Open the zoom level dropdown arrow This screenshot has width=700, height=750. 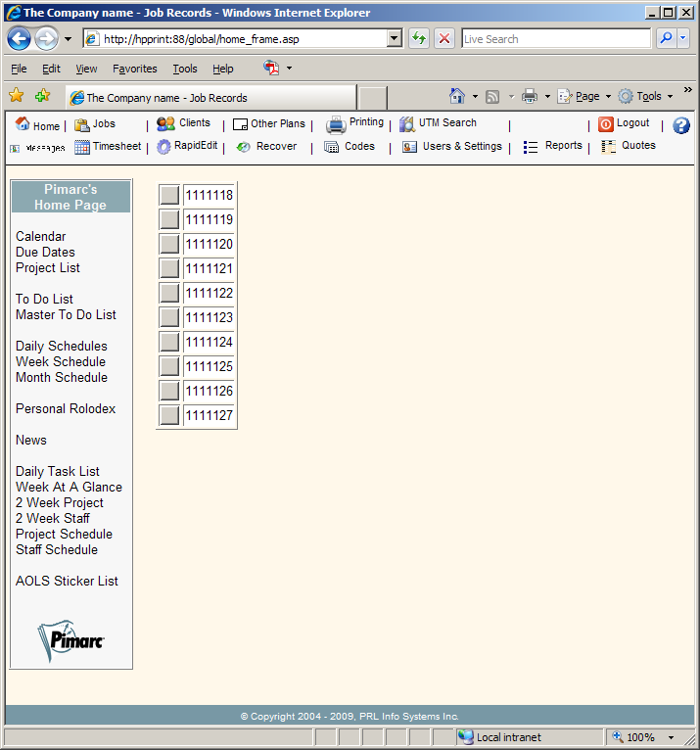pos(671,737)
